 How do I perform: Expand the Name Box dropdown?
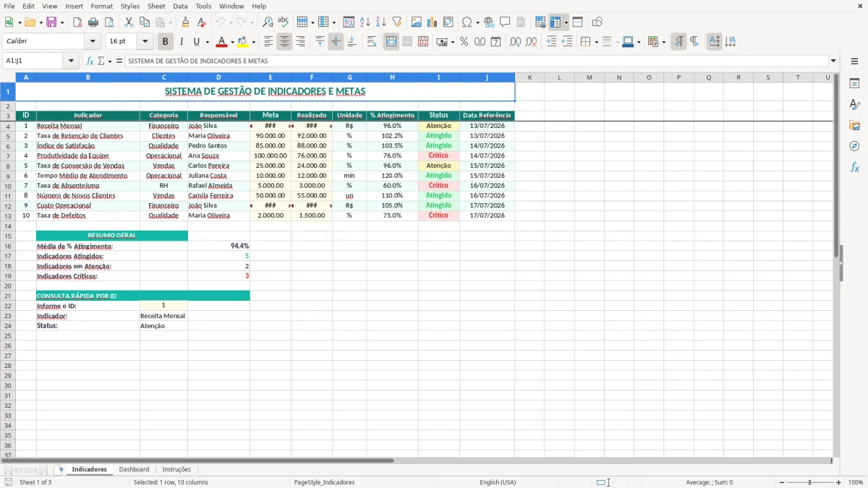click(x=71, y=61)
